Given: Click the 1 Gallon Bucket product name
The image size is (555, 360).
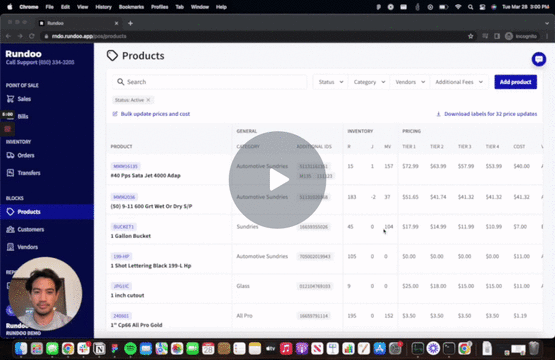Looking at the screenshot, I should 131,236.
